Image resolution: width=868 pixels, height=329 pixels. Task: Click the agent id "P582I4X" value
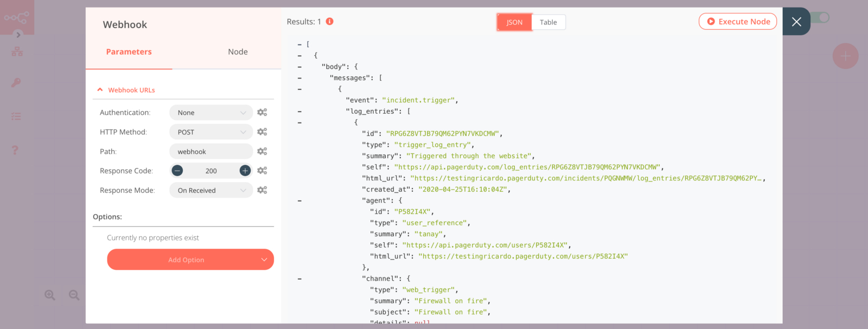click(x=413, y=212)
